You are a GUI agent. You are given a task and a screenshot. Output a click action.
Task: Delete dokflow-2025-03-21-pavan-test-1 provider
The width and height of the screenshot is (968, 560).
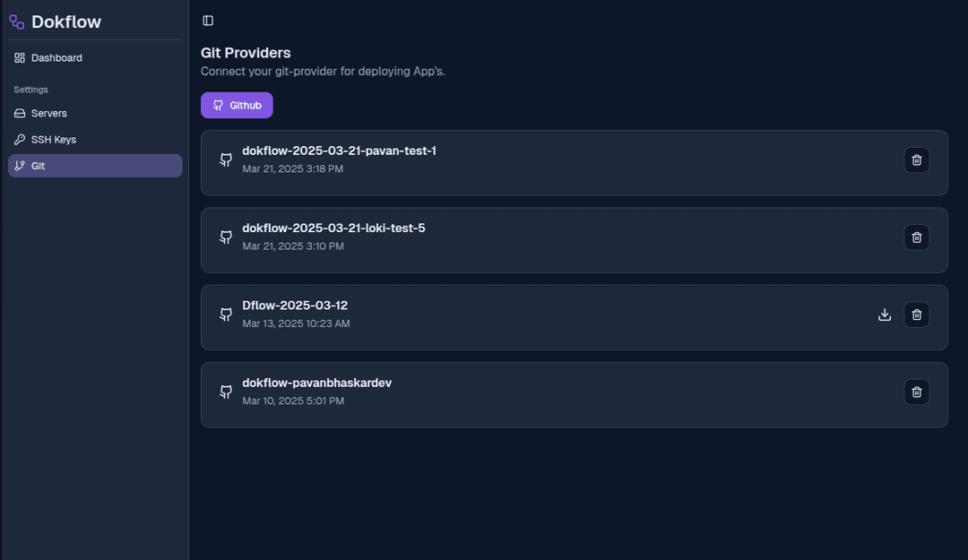[917, 159]
